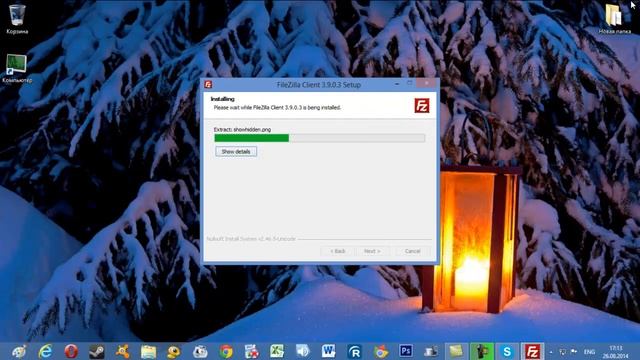Close the FileZilla Client Setup window
Image resolution: width=640 pixels, height=360 pixels.
pos(427,83)
